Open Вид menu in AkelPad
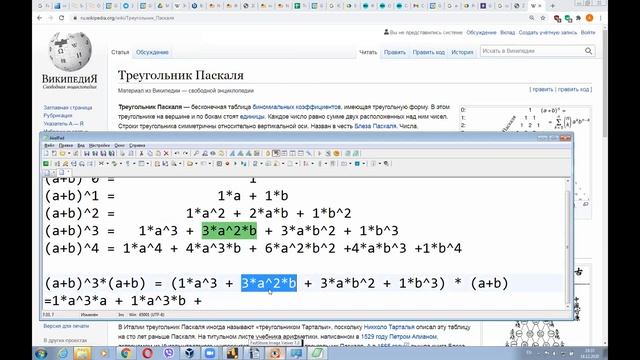 [x=81, y=145]
